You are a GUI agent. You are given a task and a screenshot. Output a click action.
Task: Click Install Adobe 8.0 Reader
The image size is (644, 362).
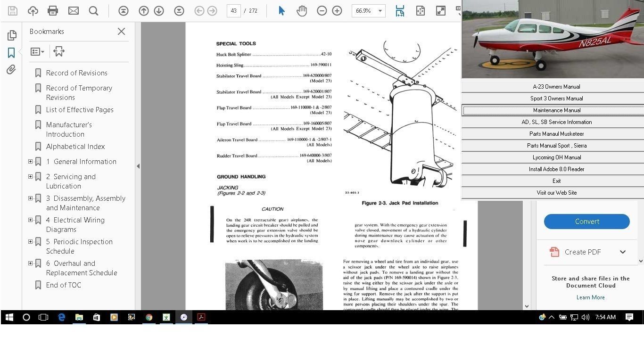click(x=553, y=169)
